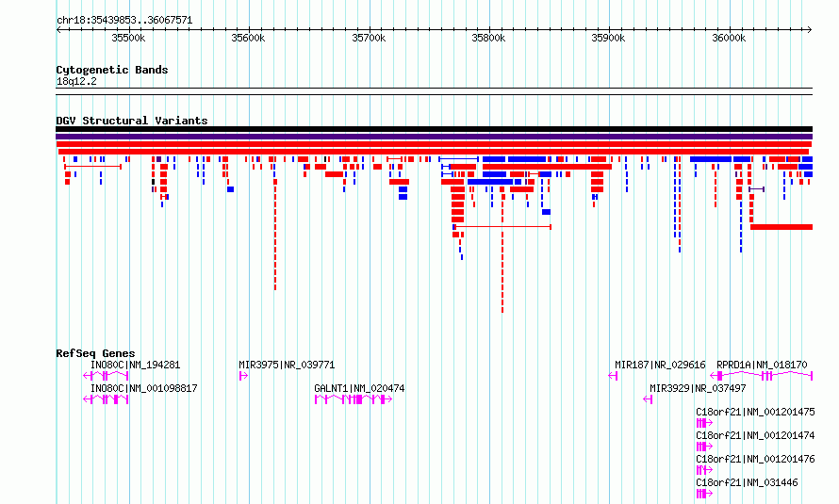Click the INO80C|NM_194281 label
Screen dimensions: 839x504
pyautogui.click(x=136, y=365)
